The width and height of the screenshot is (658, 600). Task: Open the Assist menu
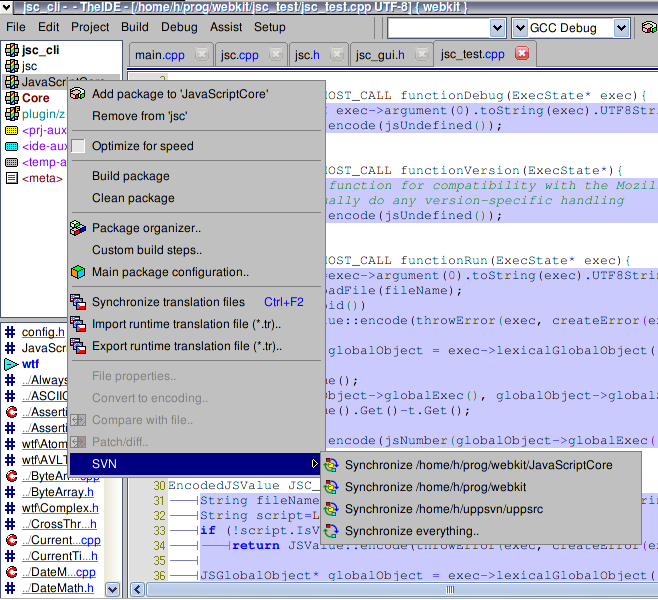point(226,27)
